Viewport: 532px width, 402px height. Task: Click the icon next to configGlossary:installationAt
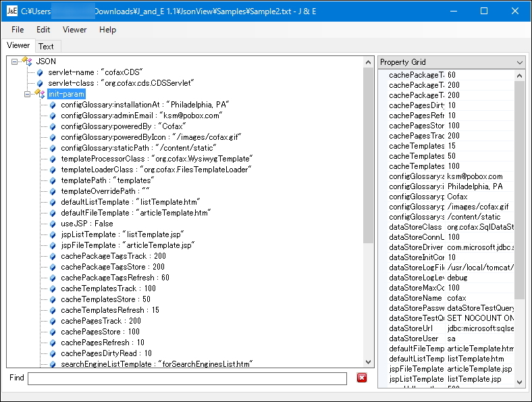pos(53,105)
